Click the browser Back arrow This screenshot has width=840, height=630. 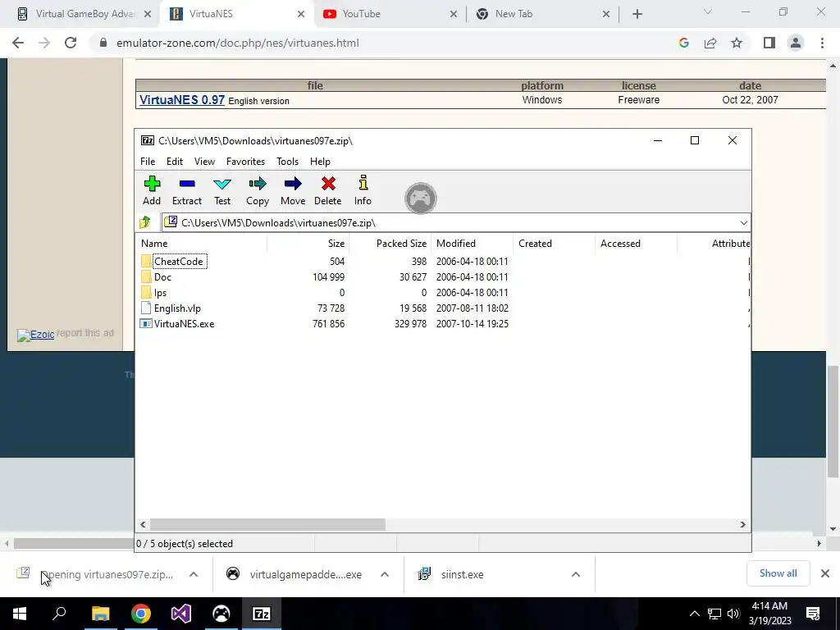(x=18, y=43)
